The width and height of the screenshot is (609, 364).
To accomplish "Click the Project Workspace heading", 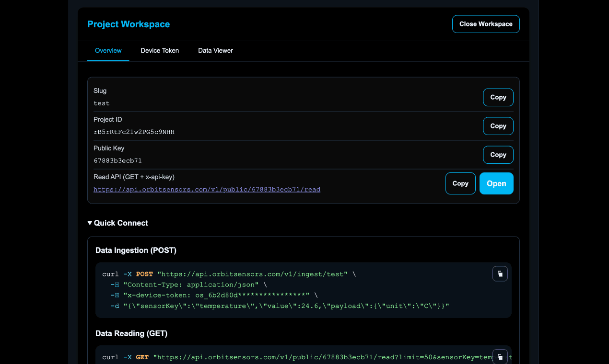I will [129, 24].
